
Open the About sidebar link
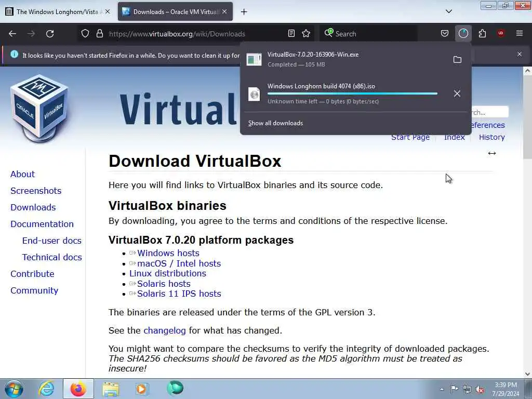click(x=22, y=174)
